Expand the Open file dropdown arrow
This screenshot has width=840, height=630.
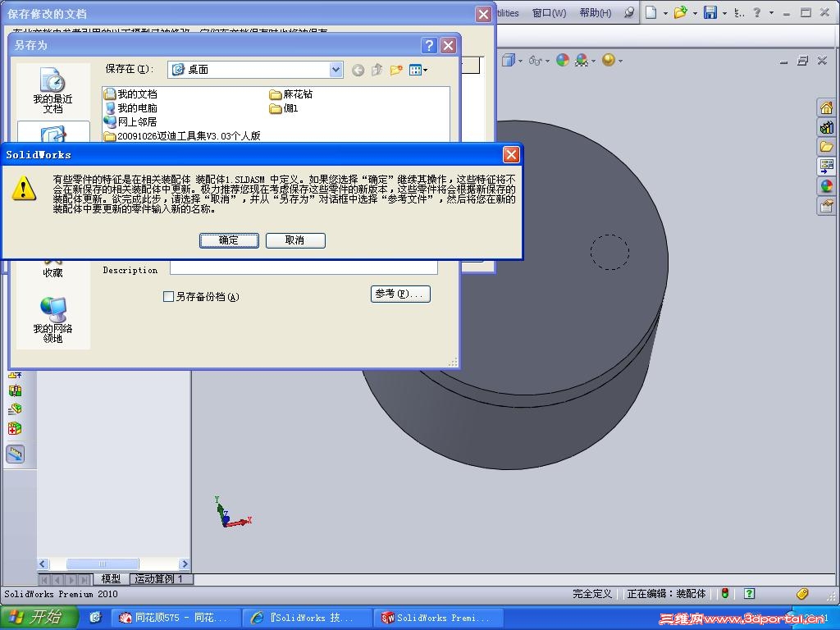[695, 13]
